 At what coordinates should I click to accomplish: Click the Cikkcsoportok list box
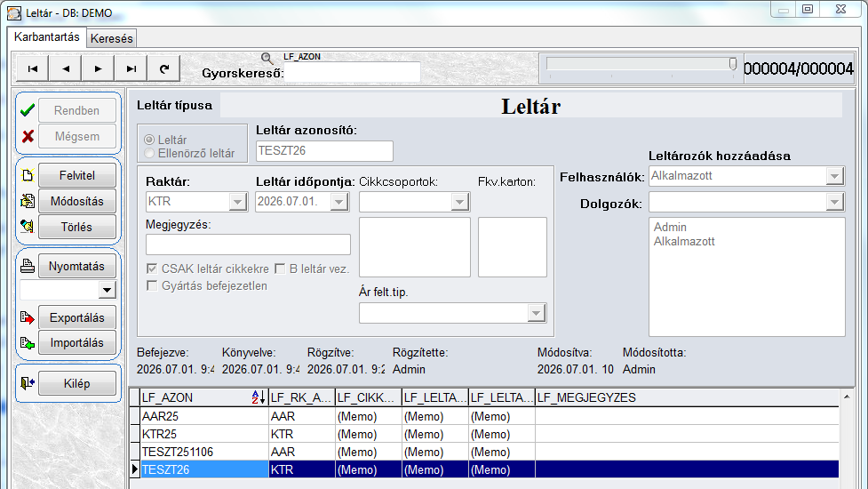pos(415,247)
